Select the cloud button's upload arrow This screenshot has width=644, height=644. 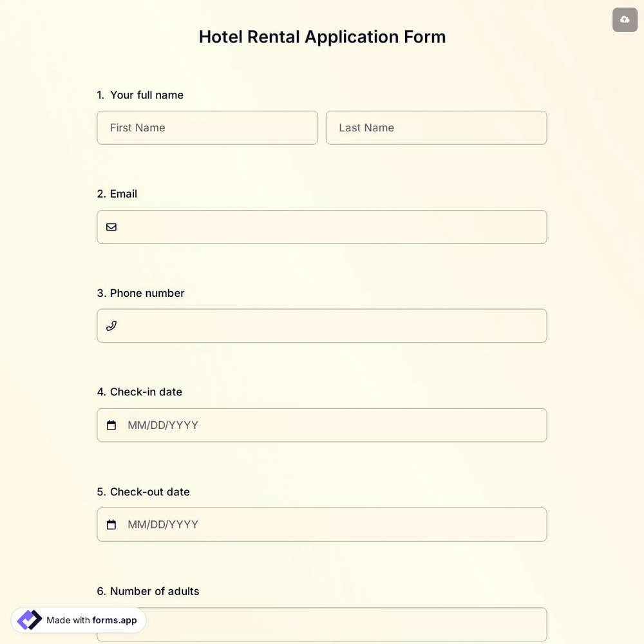[x=623, y=19]
